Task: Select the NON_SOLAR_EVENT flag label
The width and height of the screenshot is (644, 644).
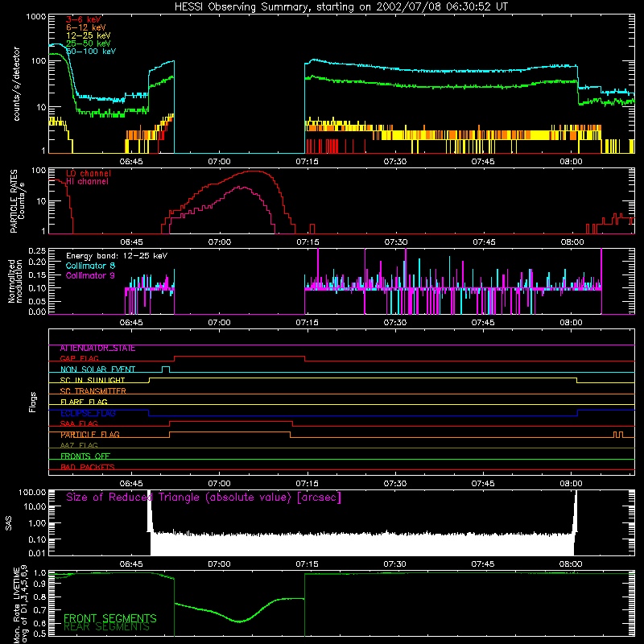Action: [x=97, y=369]
